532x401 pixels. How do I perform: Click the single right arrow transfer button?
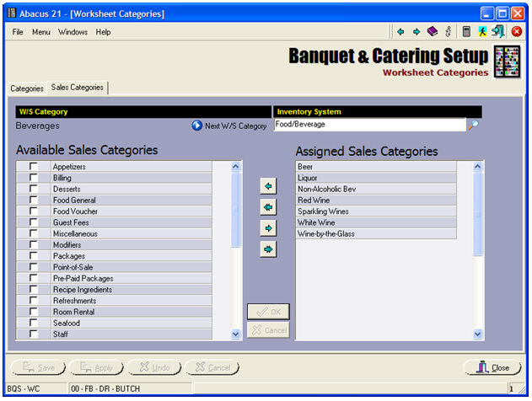268,228
